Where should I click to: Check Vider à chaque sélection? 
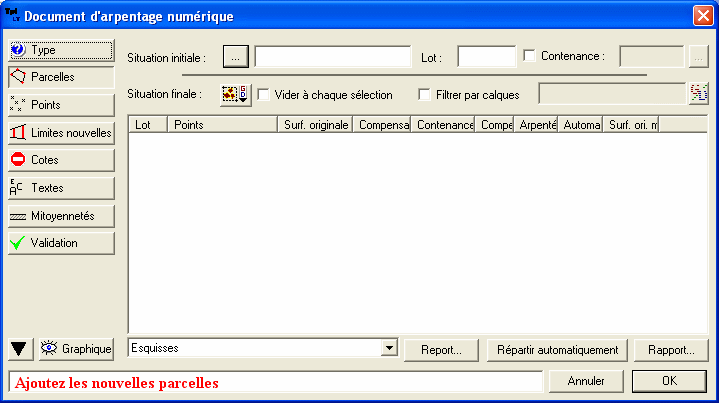265,95
